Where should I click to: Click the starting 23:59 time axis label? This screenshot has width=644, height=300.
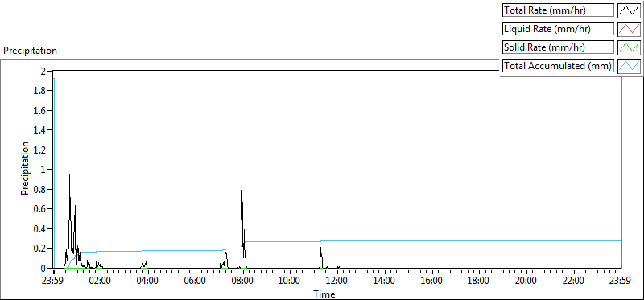(x=53, y=282)
